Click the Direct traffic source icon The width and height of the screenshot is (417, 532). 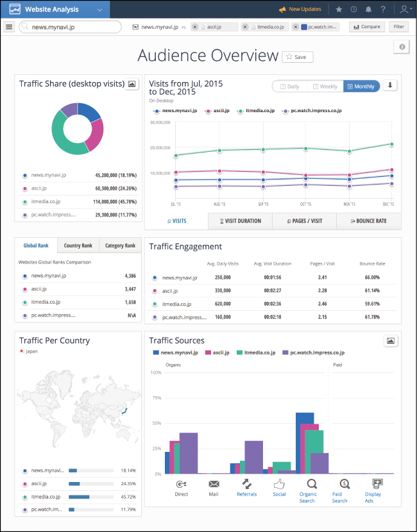[x=182, y=484]
